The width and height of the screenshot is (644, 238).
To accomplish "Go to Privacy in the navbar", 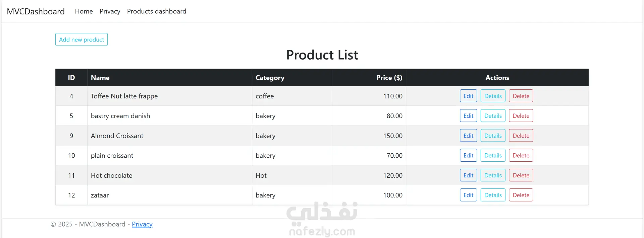I will click(x=110, y=11).
